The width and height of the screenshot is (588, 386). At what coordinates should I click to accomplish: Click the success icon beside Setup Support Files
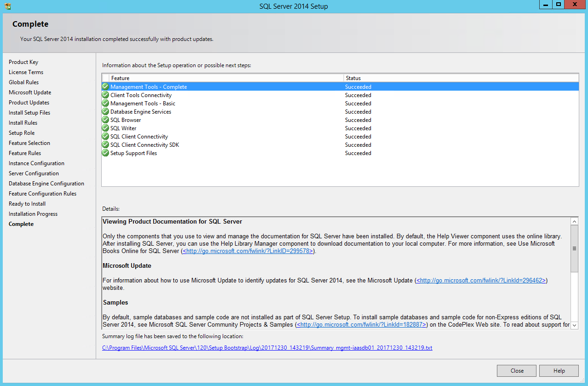(x=105, y=153)
